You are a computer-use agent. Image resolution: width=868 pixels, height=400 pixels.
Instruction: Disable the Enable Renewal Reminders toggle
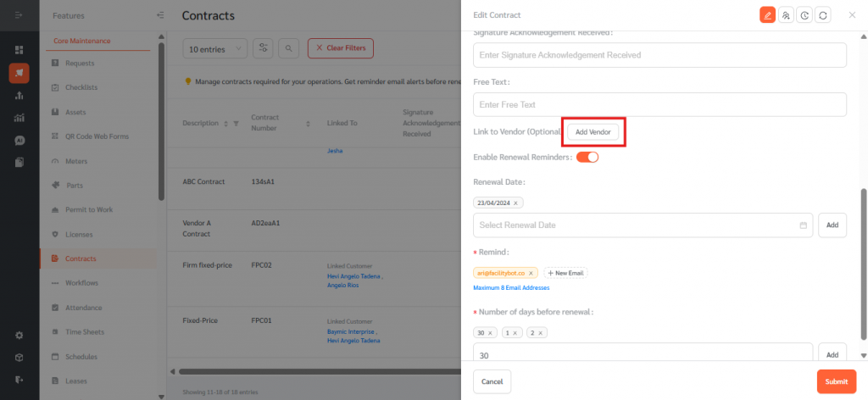[587, 157]
